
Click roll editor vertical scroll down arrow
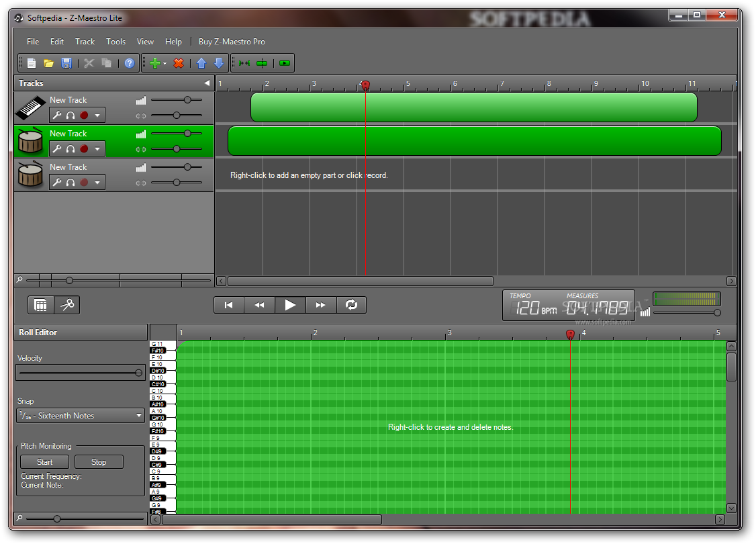coord(731,508)
